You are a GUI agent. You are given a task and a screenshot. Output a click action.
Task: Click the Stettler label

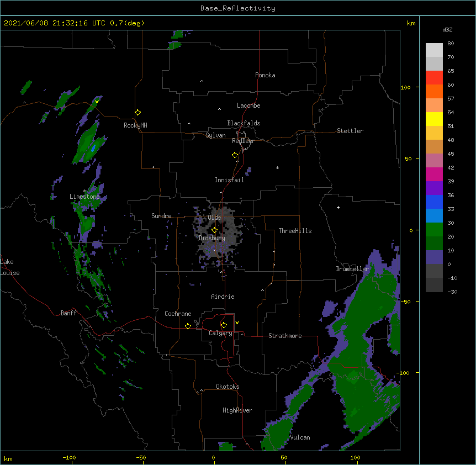tap(350, 131)
